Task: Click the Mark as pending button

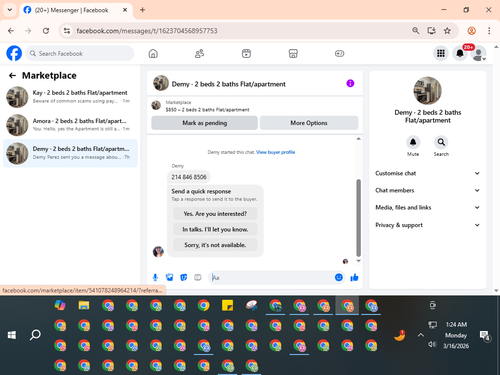Action: (204, 123)
